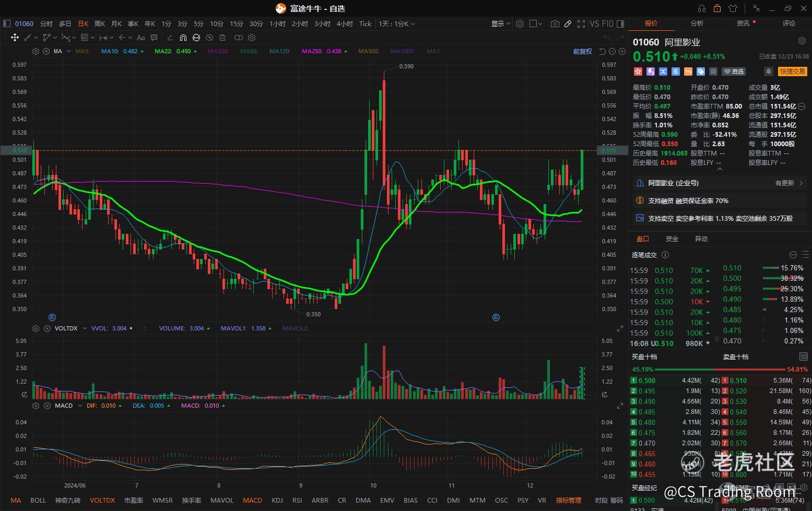Toggle the right quote panel icon
The image size is (812, 511).
(620, 23)
